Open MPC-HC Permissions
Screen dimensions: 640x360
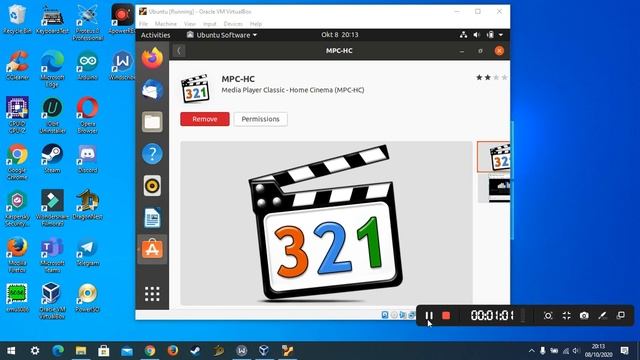pos(260,119)
